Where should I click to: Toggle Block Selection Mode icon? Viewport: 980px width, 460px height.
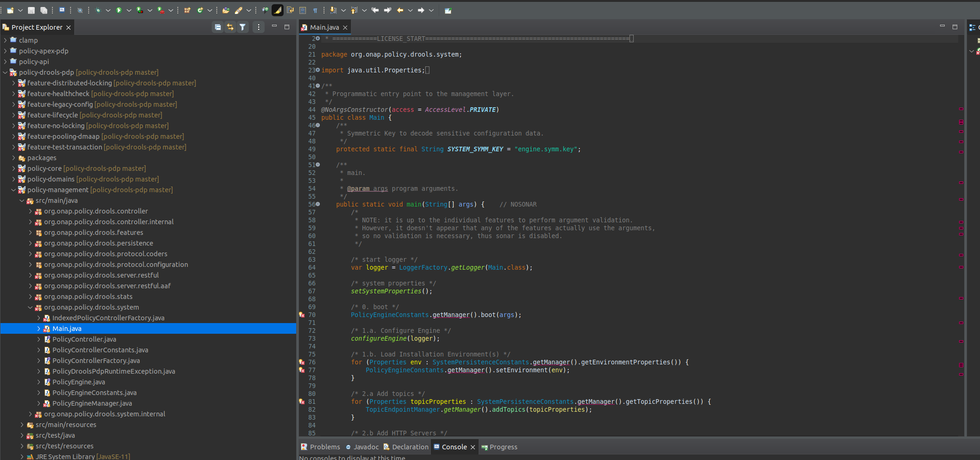pyautogui.click(x=303, y=10)
